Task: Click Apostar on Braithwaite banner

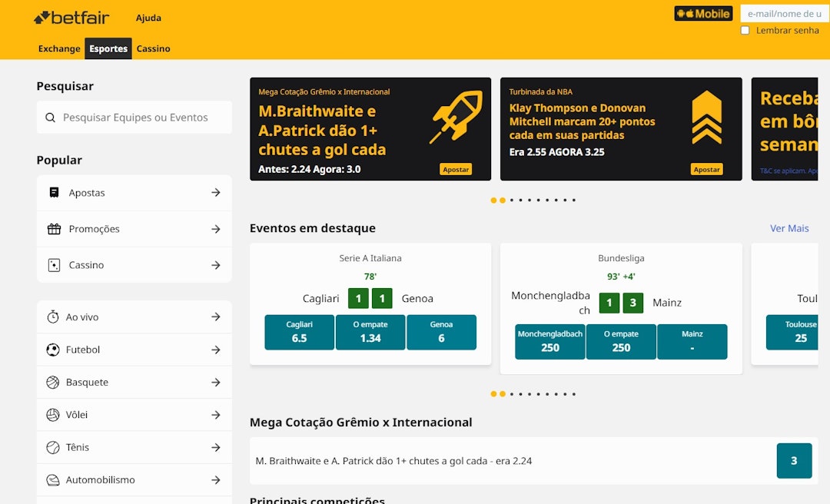Action: point(456,170)
